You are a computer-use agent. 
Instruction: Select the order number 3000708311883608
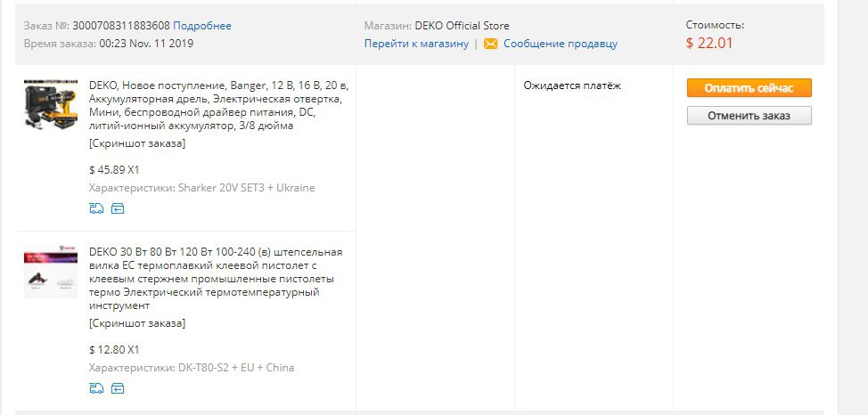[121, 26]
